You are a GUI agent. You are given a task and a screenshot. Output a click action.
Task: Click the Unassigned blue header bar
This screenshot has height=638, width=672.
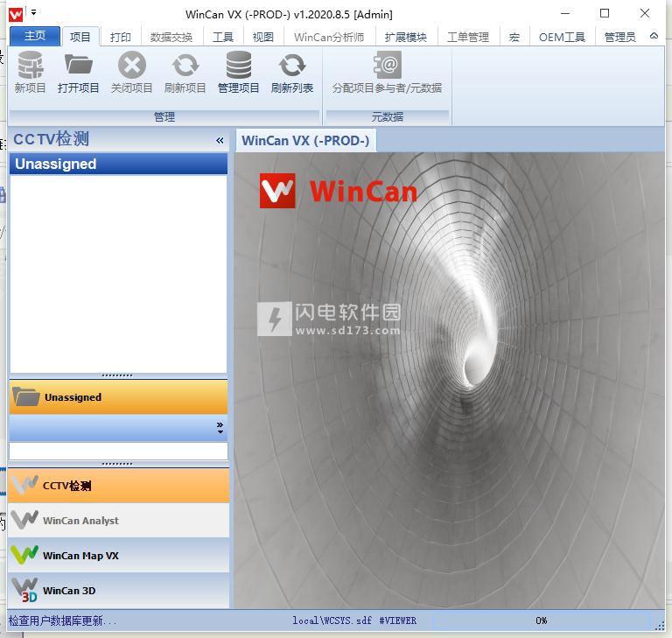[x=119, y=164]
